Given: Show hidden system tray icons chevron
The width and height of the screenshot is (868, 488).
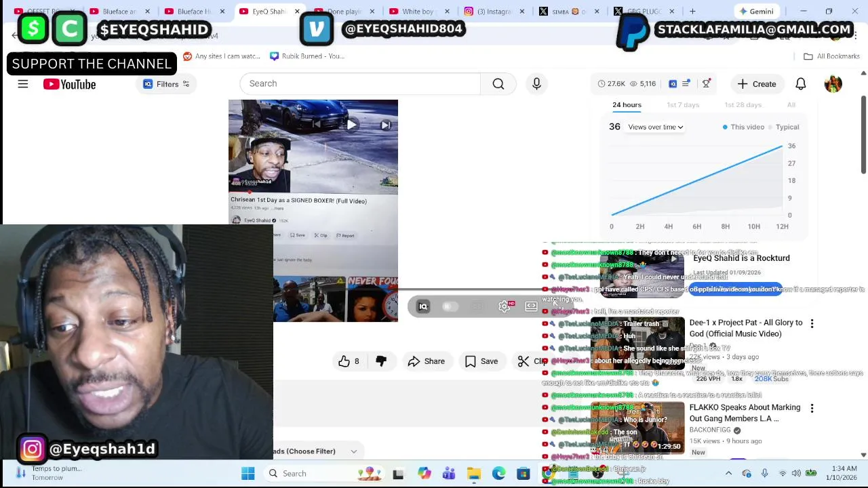Looking at the screenshot, I should point(728,473).
